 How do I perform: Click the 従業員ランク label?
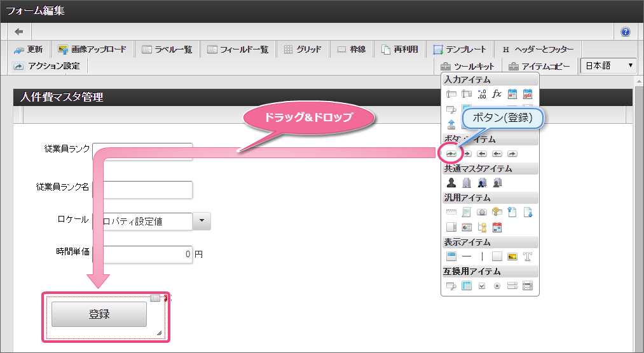click(x=67, y=149)
